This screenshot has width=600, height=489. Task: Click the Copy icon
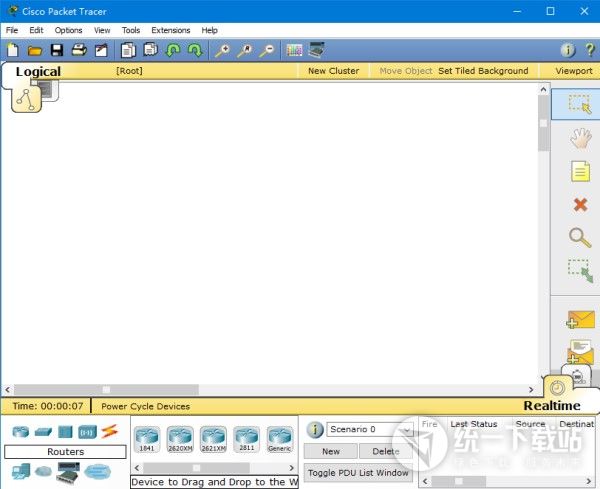coord(128,50)
